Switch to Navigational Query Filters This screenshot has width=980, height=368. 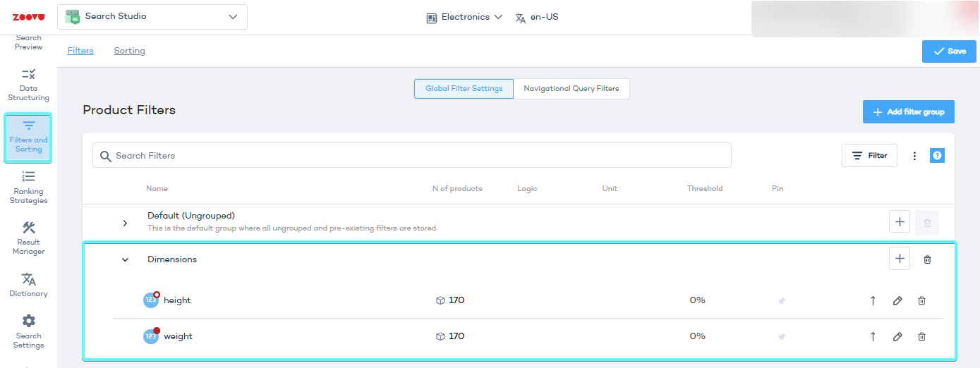click(x=571, y=89)
